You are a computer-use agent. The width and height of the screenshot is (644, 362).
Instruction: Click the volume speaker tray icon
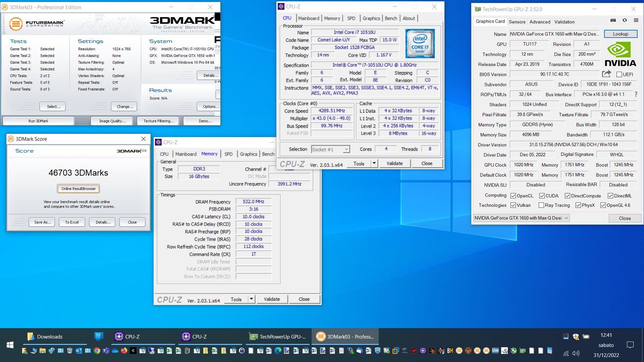coord(576,353)
